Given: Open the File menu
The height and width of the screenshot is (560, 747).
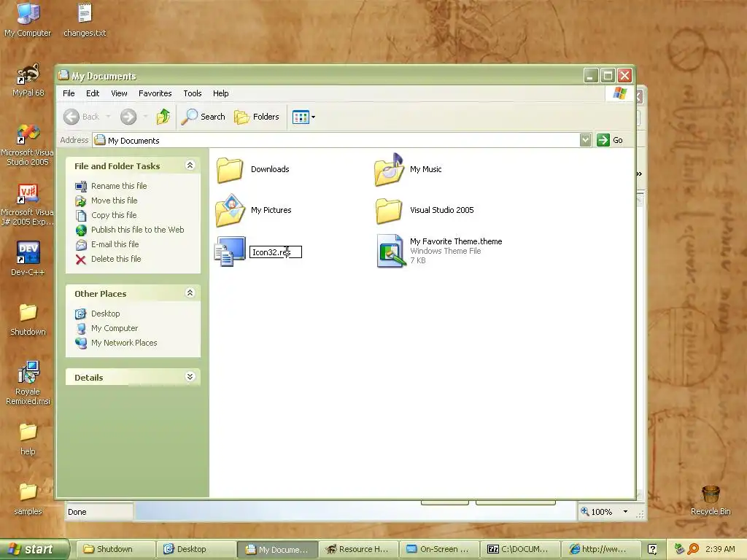Looking at the screenshot, I should pyautogui.click(x=69, y=93).
